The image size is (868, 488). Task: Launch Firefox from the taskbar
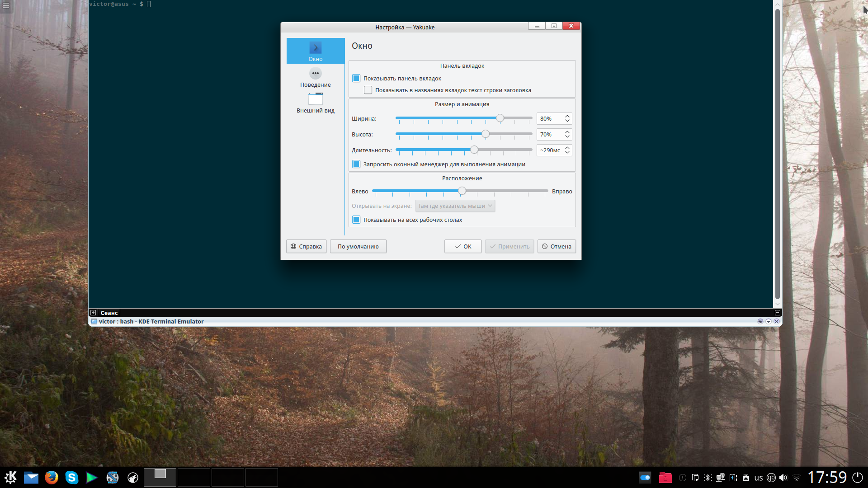52,478
